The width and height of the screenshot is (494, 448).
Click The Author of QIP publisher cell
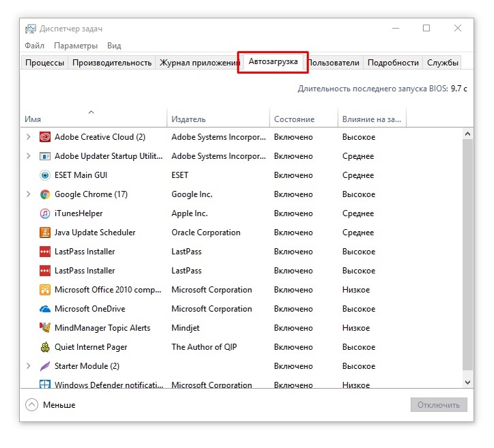click(204, 347)
